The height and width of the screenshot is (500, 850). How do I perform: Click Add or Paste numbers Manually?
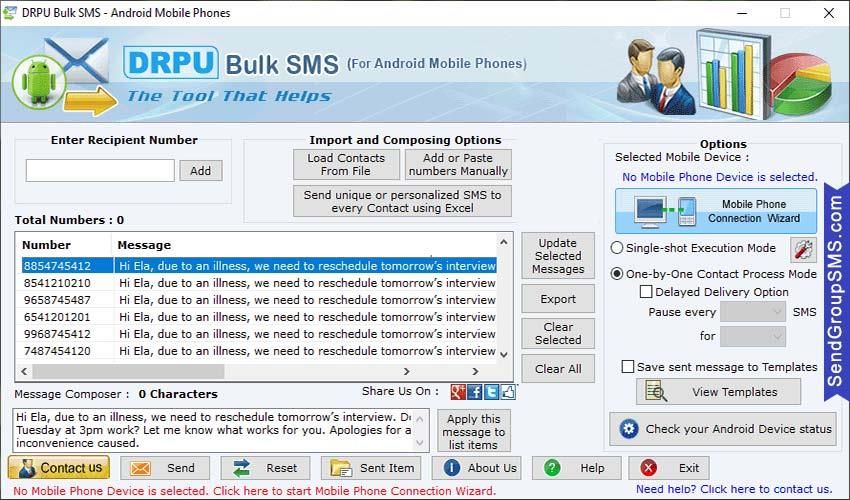coord(458,164)
